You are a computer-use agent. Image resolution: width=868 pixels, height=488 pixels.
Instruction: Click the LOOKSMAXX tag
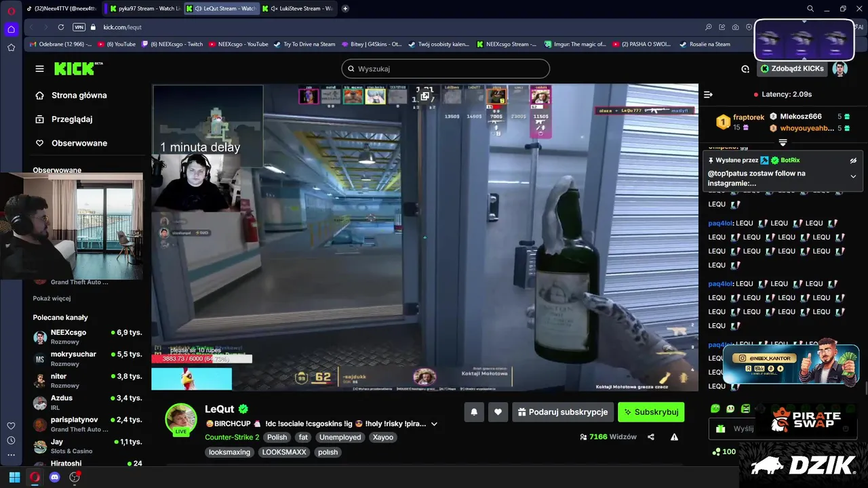[x=284, y=452]
